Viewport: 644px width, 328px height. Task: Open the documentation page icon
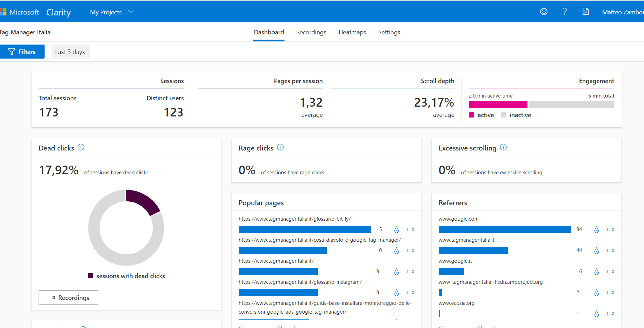click(x=586, y=12)
